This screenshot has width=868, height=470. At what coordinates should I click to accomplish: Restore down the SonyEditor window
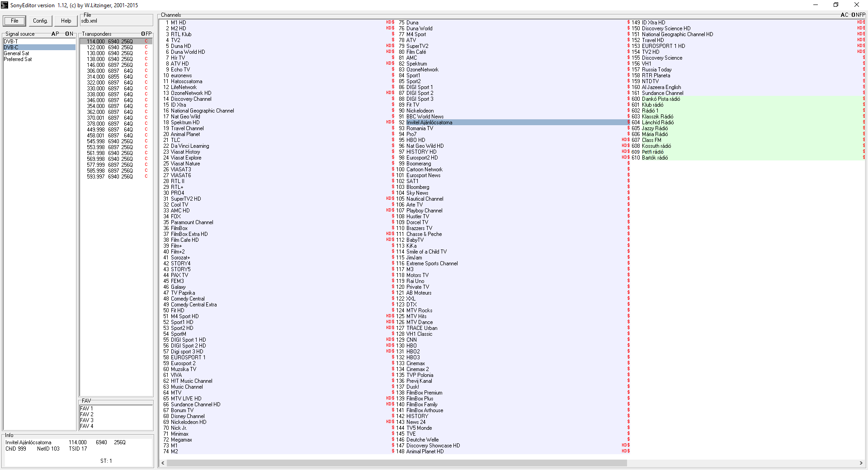836,5
